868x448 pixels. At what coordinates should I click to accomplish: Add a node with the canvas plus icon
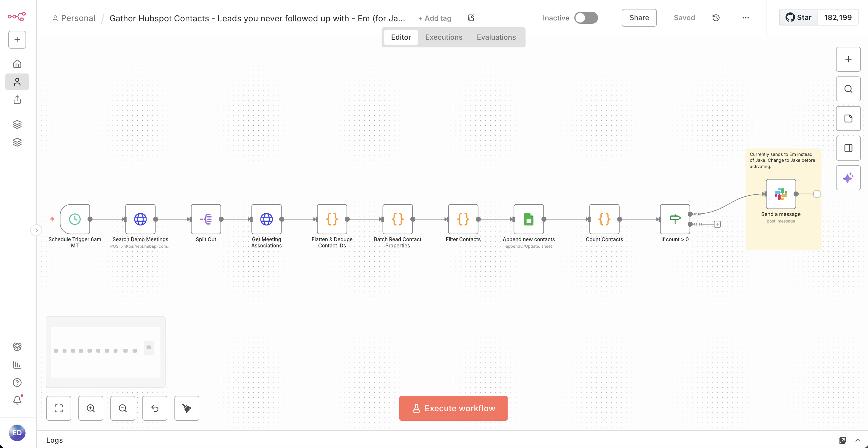[848, 59]
